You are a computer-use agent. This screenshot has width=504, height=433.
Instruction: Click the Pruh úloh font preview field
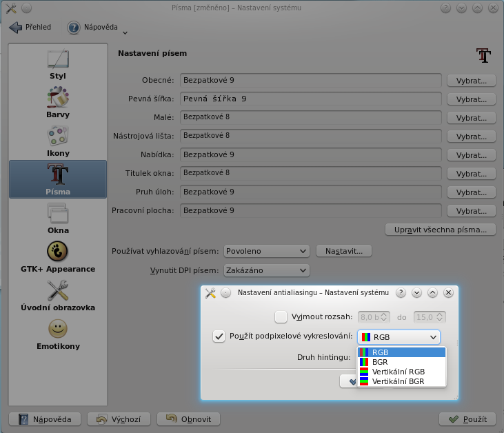pos(311,192)
